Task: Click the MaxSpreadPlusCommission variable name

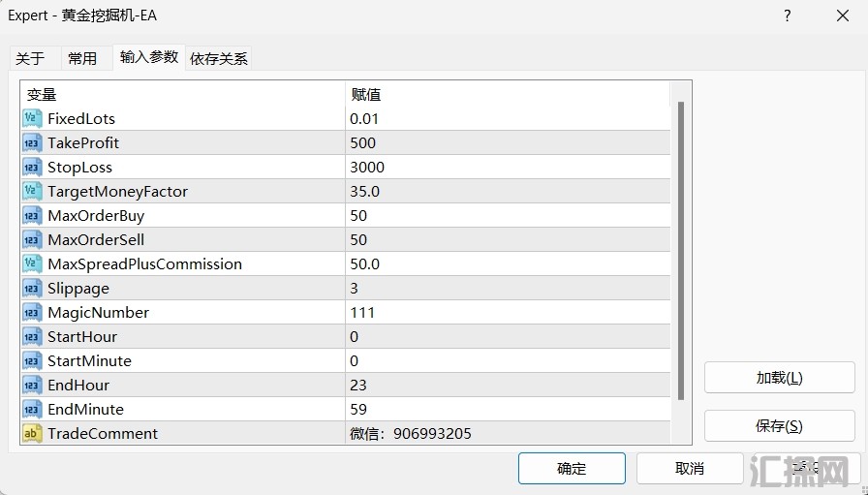Action: (x=145, y=264)
